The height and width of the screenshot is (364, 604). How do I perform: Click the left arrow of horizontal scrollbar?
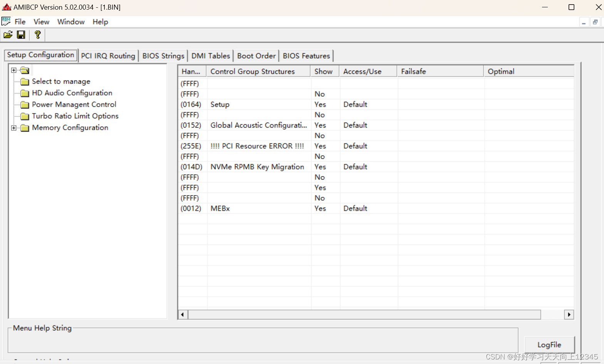click(x=183, y=315)
